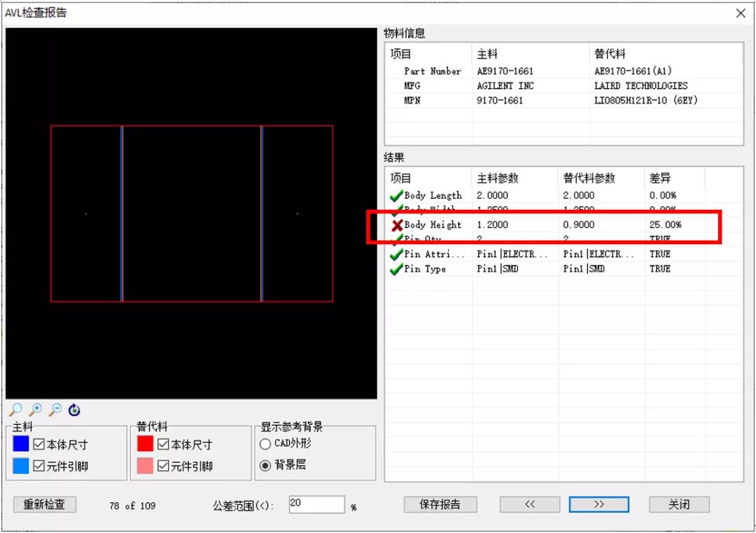Image resolution: width=756 pixels, height=533 pixels.
Task: Click the refresh view icon
Action: [74, 410]
